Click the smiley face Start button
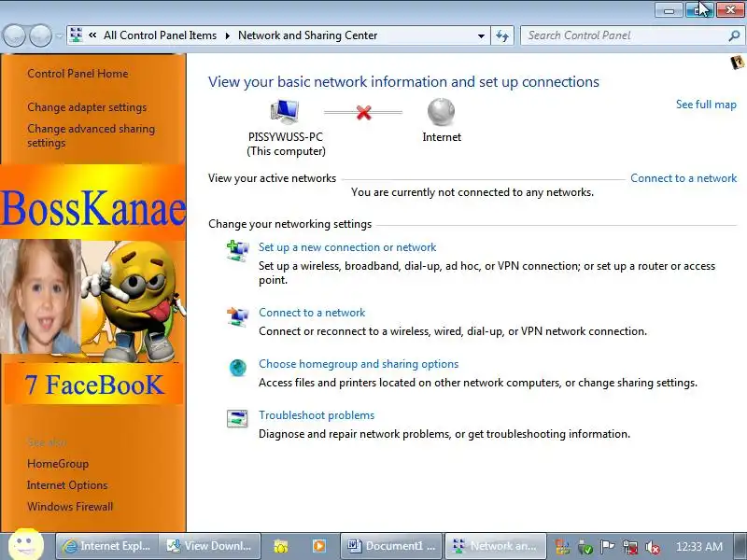747x560 pixels. pos(26,544)
